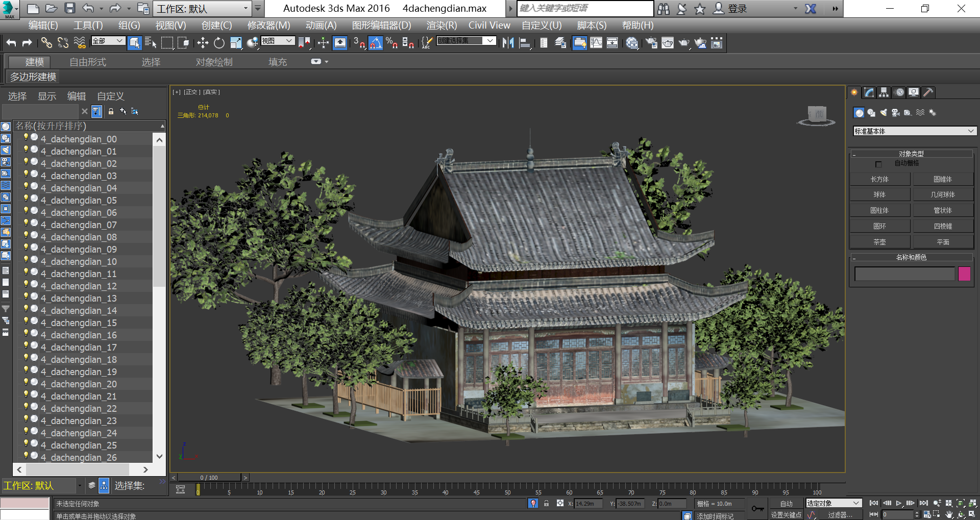This screenshot has height=520, width=980.
Task: Open the 渲染(R) menu
Action: (x=442, y=26)
